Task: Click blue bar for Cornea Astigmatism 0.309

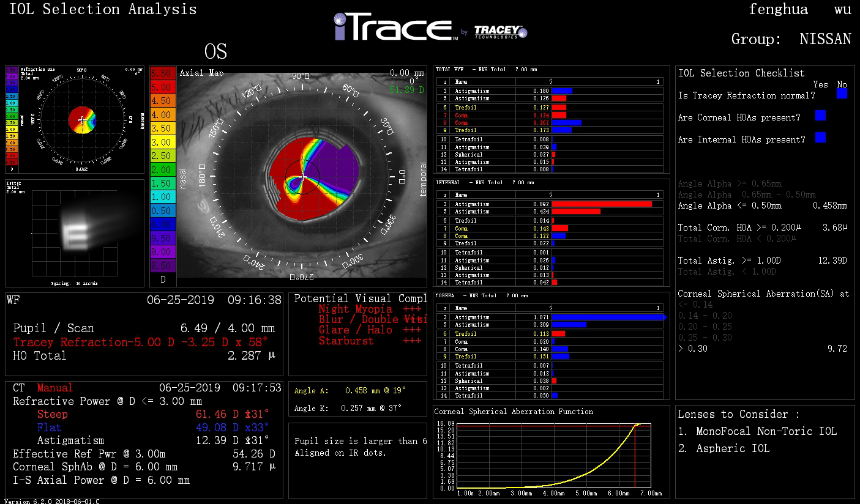Action: pyautogui.click(x=569, y=325)
